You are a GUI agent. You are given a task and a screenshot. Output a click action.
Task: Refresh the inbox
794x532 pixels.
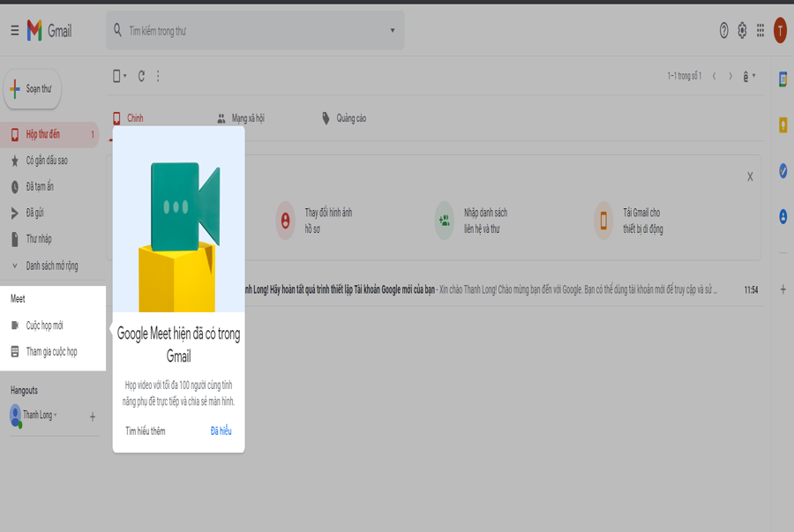141,77
